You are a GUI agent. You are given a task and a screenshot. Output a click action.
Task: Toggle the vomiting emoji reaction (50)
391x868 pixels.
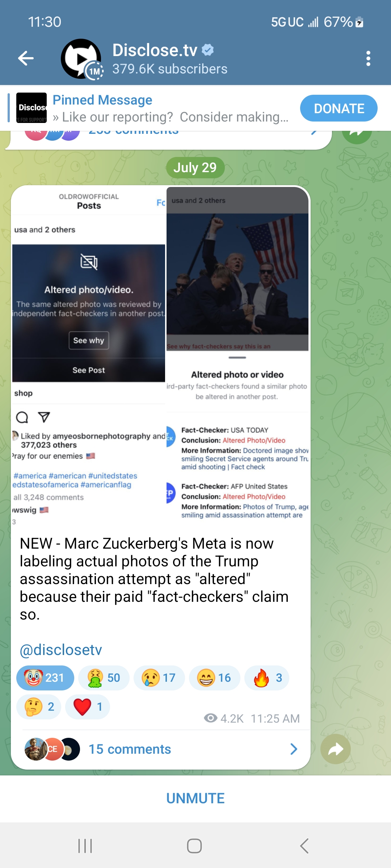[104, 678]
